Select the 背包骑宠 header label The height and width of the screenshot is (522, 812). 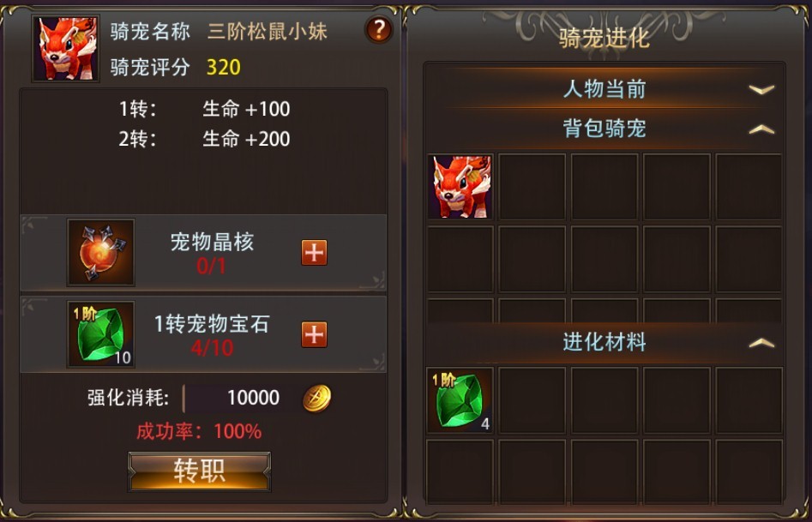click(x=604, y=129)
